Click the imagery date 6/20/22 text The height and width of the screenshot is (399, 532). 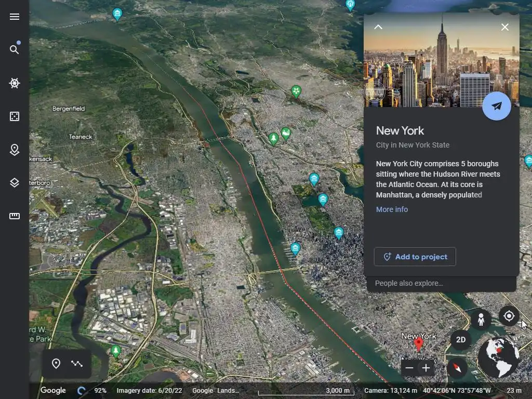click(149, 391)
